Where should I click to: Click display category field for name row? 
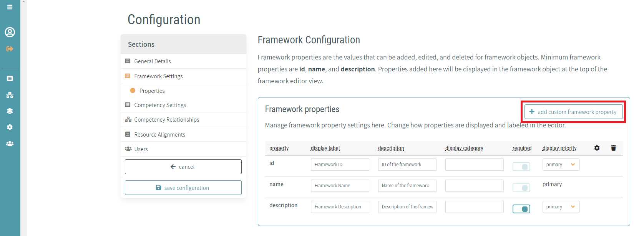click(475, 186)
